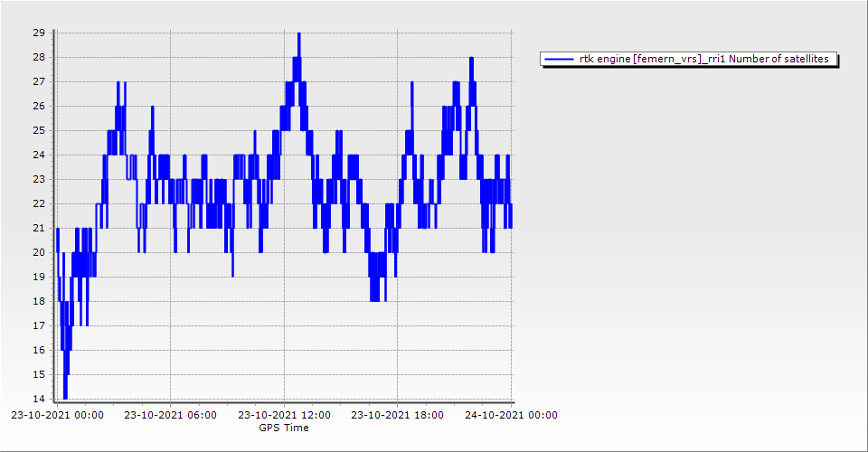This screenshot has height=452, width=868.
Task: Click the y-axis value 19
Action: (x=39, y=277)
